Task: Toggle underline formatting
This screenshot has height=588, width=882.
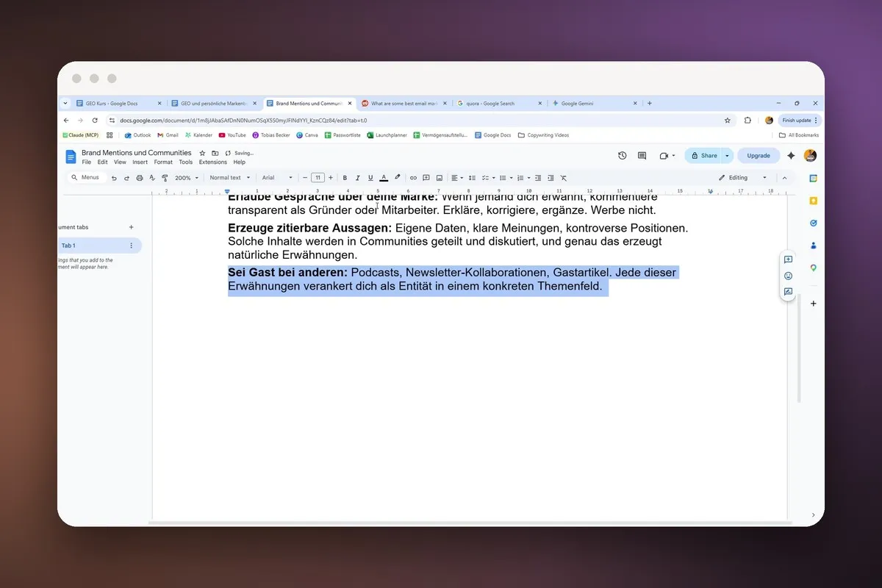Action: 370,178
